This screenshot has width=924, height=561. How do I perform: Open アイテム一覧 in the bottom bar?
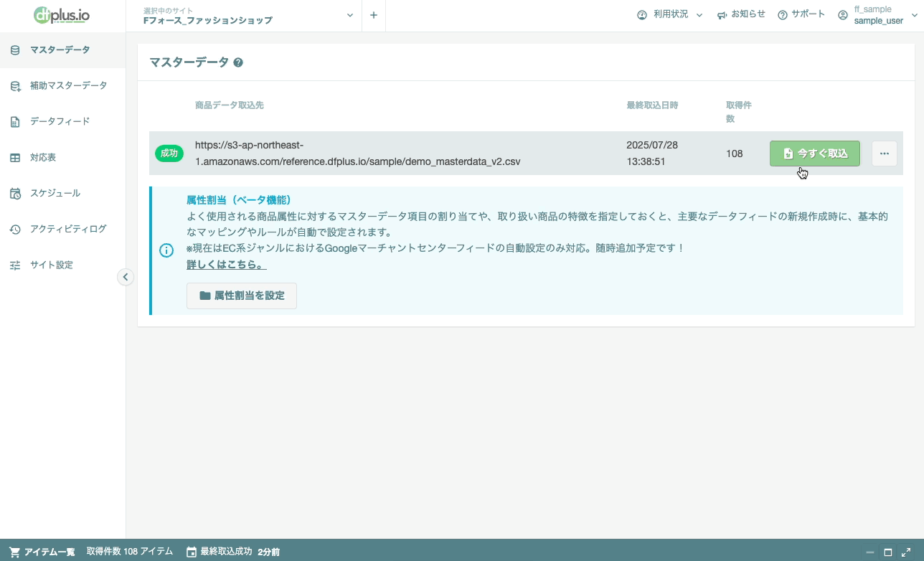tap(42, 552)
